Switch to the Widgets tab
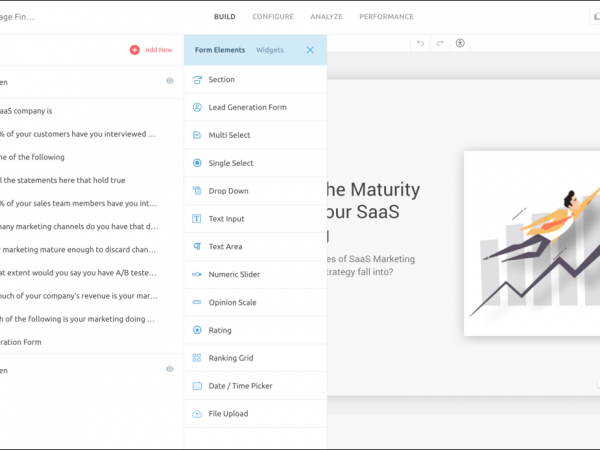The height and width of the screenshot is (450, 600). 270,50
